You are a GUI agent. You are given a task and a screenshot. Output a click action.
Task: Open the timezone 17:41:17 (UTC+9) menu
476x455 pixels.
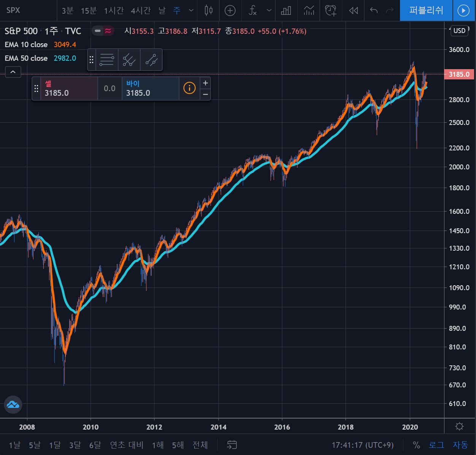click(363, 445)
